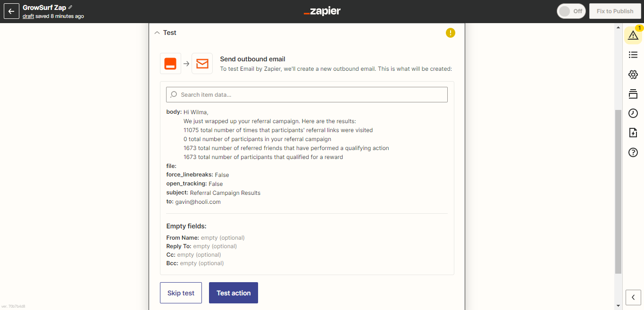This screenshot has height=310, width=644.
Task: Expand the right sidebar panel arrow
Action: (x=633, y=297)
